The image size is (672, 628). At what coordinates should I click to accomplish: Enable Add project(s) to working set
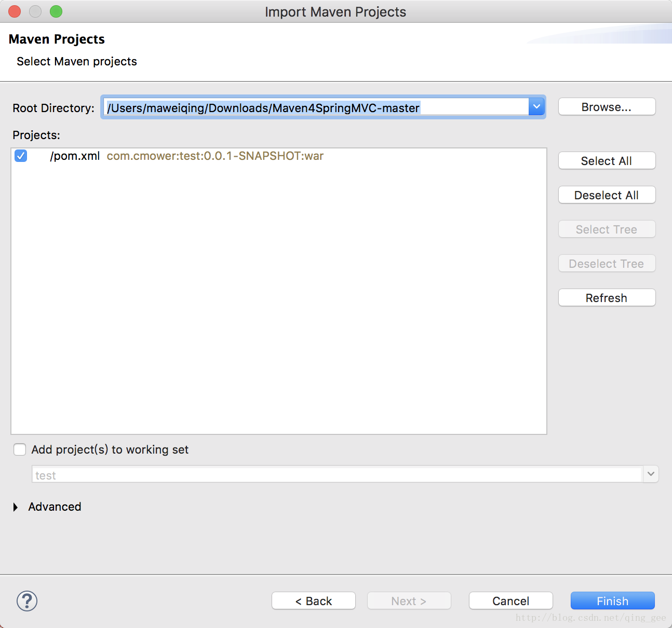(20, 449)
